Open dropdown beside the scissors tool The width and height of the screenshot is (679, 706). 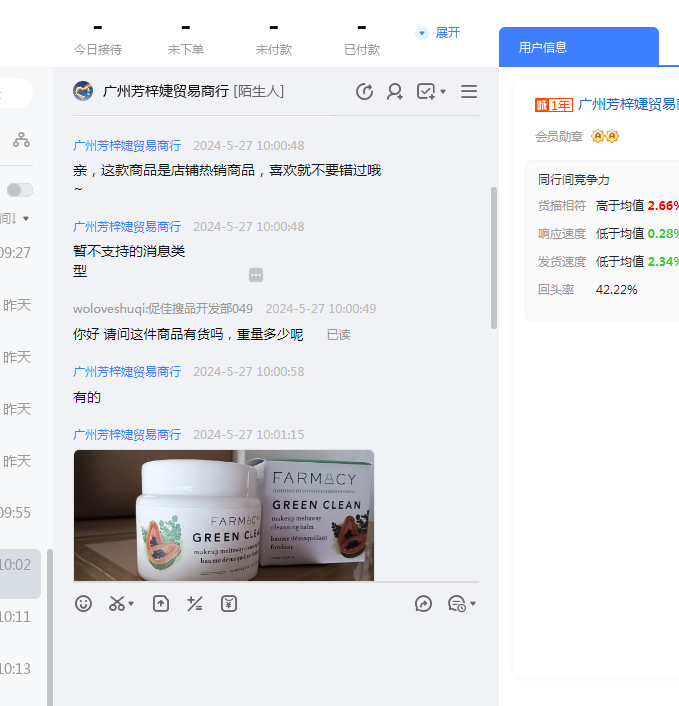pos(131,604)
